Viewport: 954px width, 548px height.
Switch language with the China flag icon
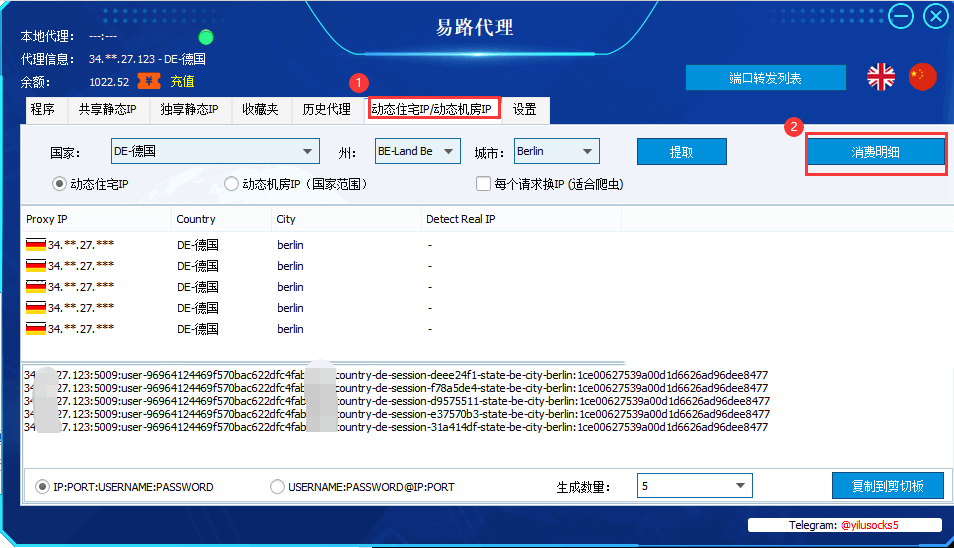tap(922, 77)
